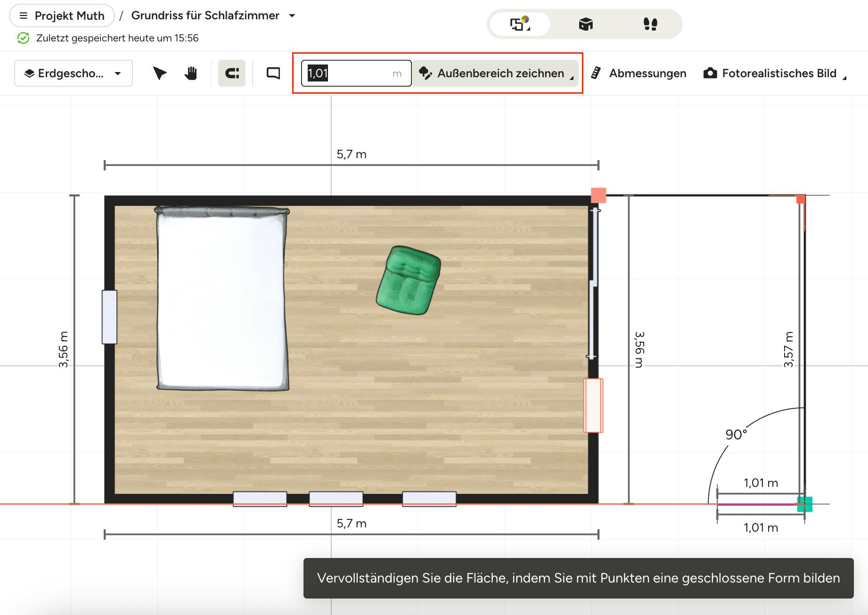This screenshot has height=615, width=868.
Task: Open the Abmessungen tool
Action: 639,73
